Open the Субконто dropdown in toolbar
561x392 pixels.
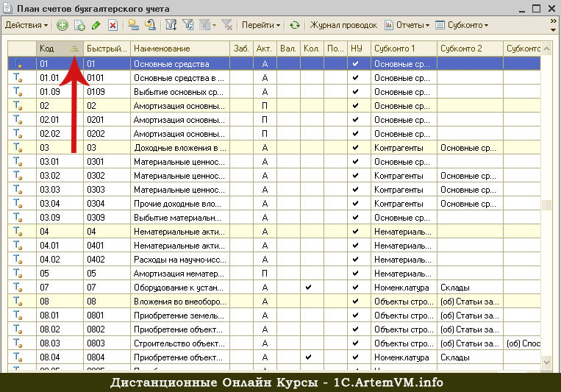[x=462, y=26]
